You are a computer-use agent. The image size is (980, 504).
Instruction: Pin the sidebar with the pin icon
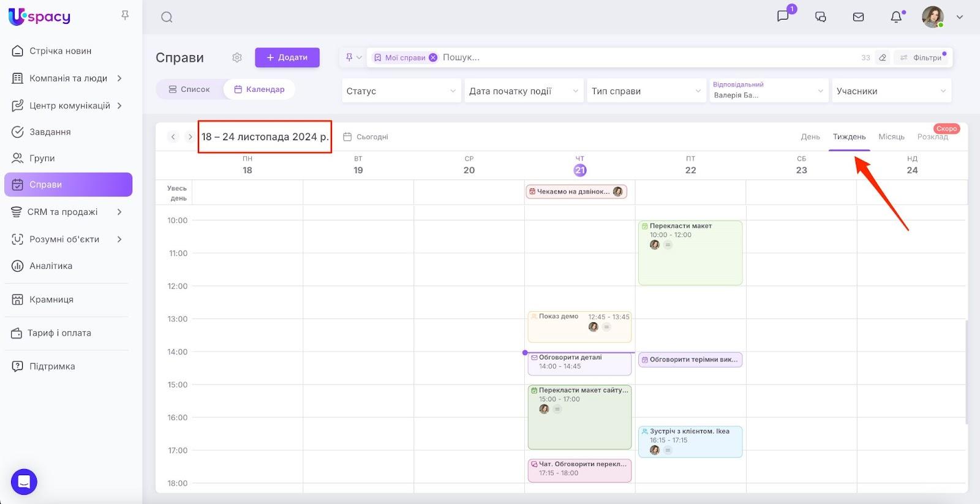[125, 15]
